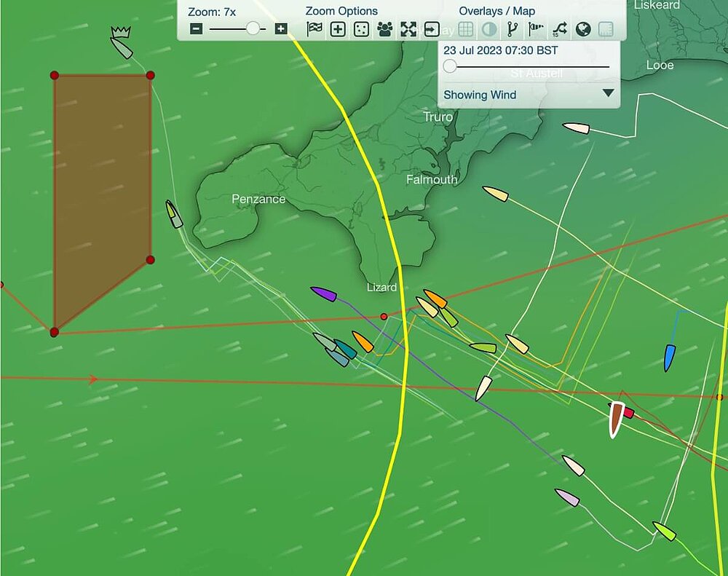This screenshot has width=728, height=576.
Task: Toggle the grid overlay
Action: tap(466, 29)
